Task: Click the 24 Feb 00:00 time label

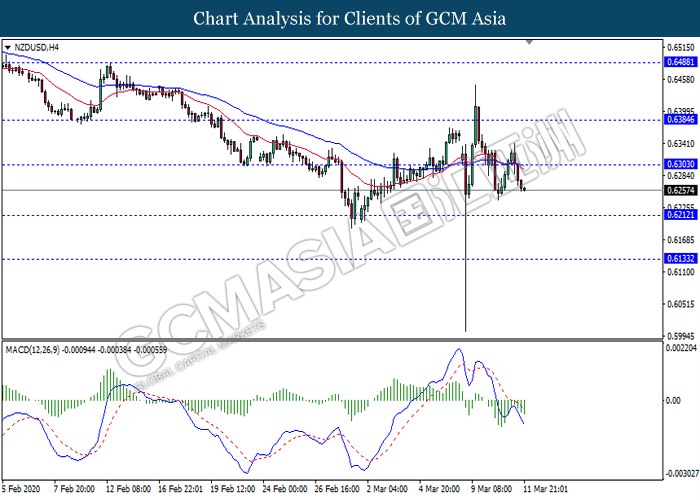Action: point(285,489)
